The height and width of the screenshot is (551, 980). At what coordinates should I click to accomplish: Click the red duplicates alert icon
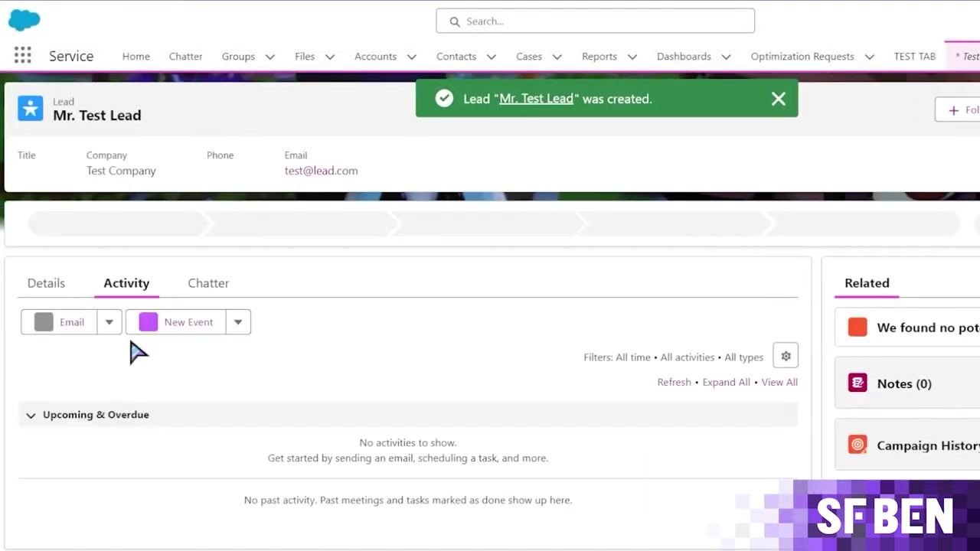click(x=857, y=328)
